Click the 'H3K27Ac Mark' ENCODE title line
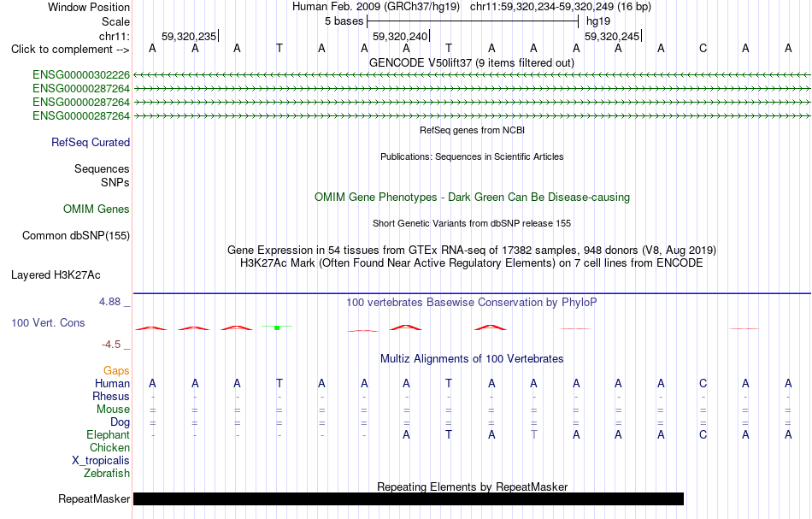Image resolution: width=812 pixels, height=519 pixels. 472,263
